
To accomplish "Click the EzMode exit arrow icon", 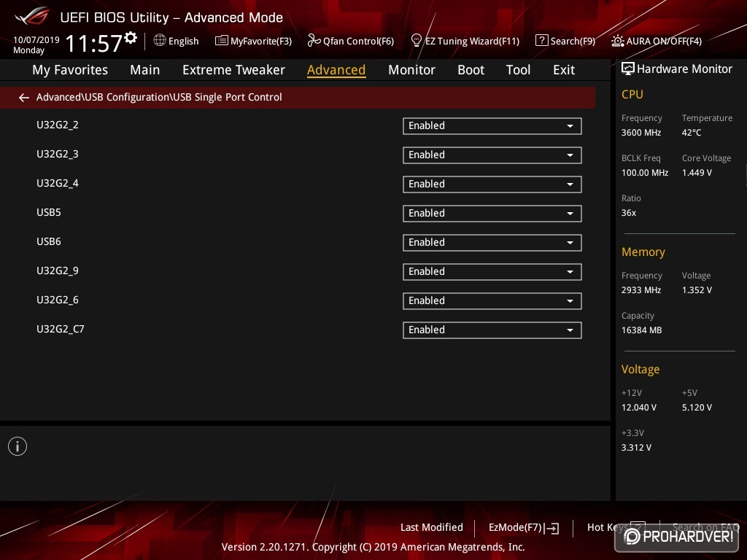I will [x=551, y=528].
